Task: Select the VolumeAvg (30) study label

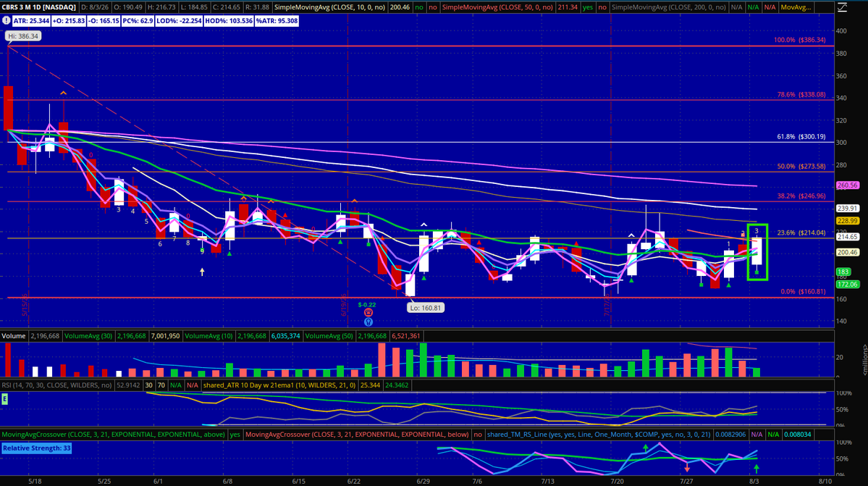Action: click(88, 336)
